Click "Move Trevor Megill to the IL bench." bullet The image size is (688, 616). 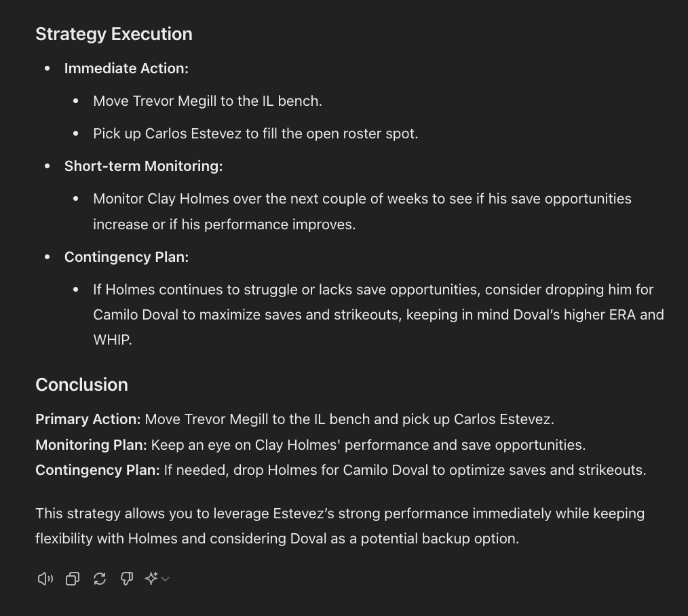pyautogui.click(x=208, y=101)
